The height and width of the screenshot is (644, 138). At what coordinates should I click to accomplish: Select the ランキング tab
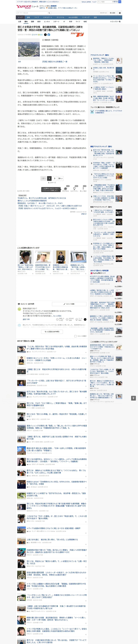[x=86, y=17]
